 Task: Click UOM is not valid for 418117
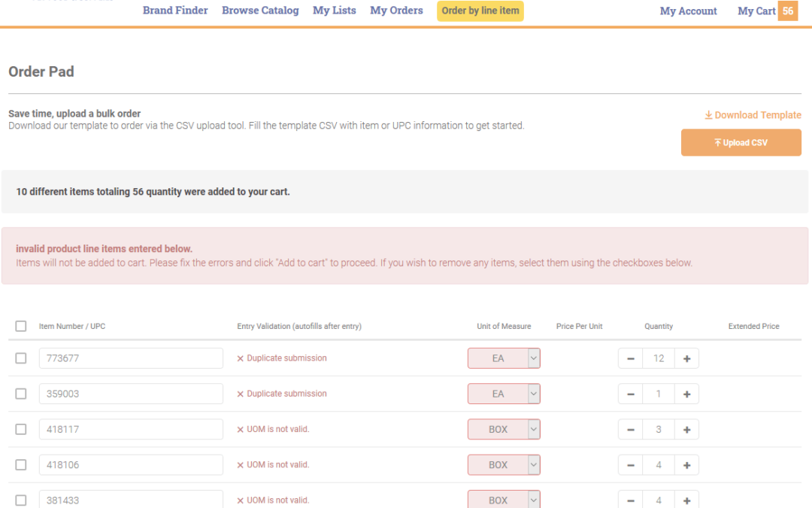pos(273,429)
